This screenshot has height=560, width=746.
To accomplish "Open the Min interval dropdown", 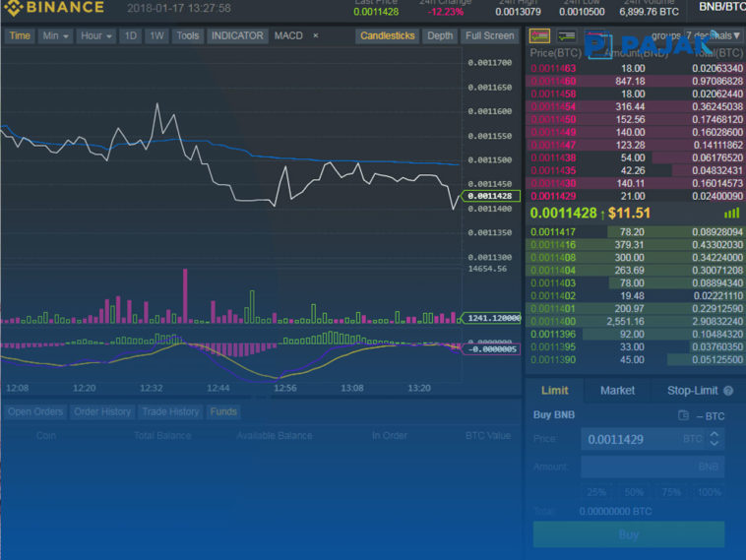I will point(55,35).
